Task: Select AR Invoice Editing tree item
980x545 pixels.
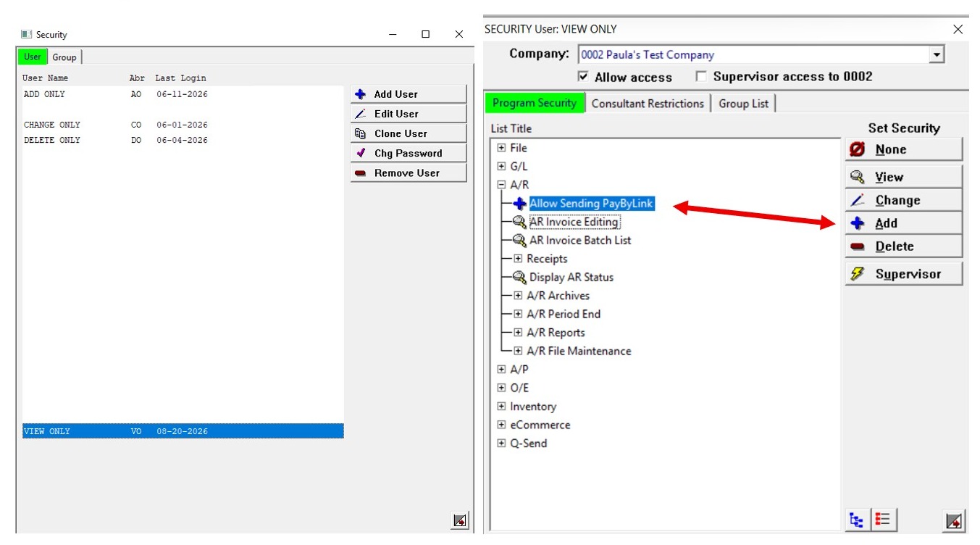Action: tap(574, 222)
